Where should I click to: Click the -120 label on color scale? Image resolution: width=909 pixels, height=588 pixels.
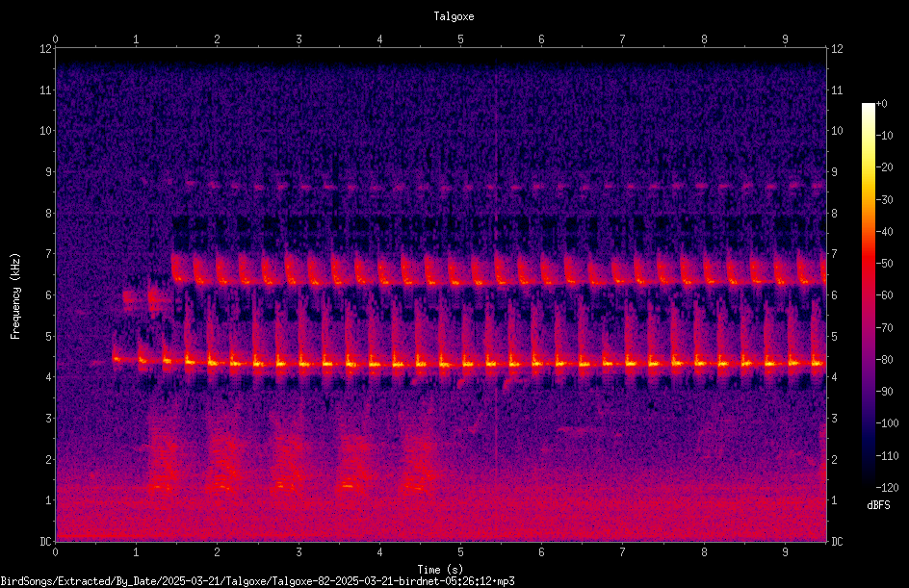[x=887, y=487]
